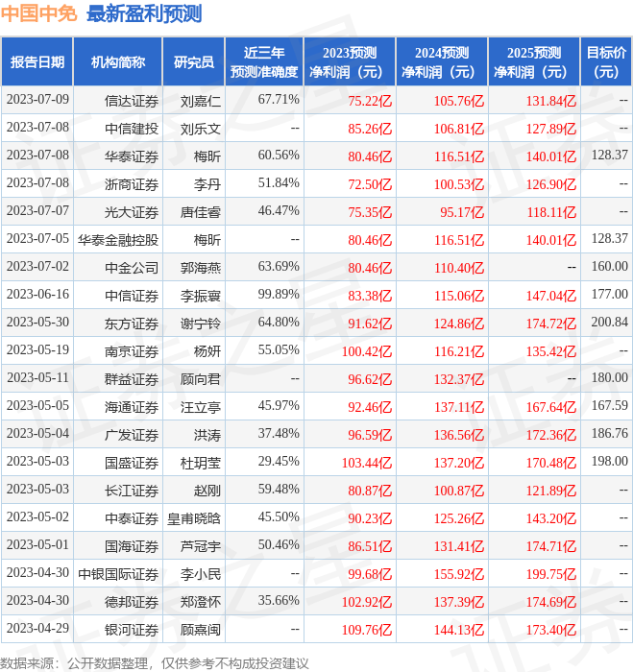
Task: Click the 中国中免 title text
Action: [x=38, y=13]
